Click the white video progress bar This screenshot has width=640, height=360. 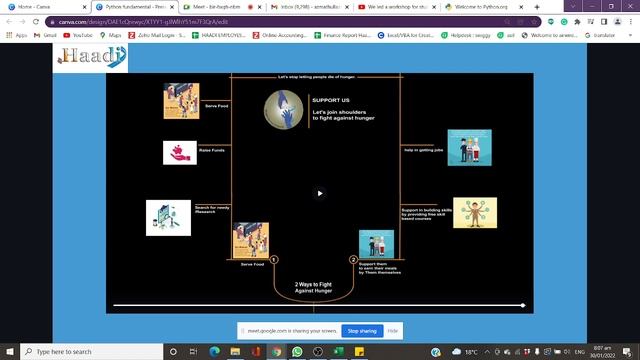pyautogui.click(x=318, y=305)
